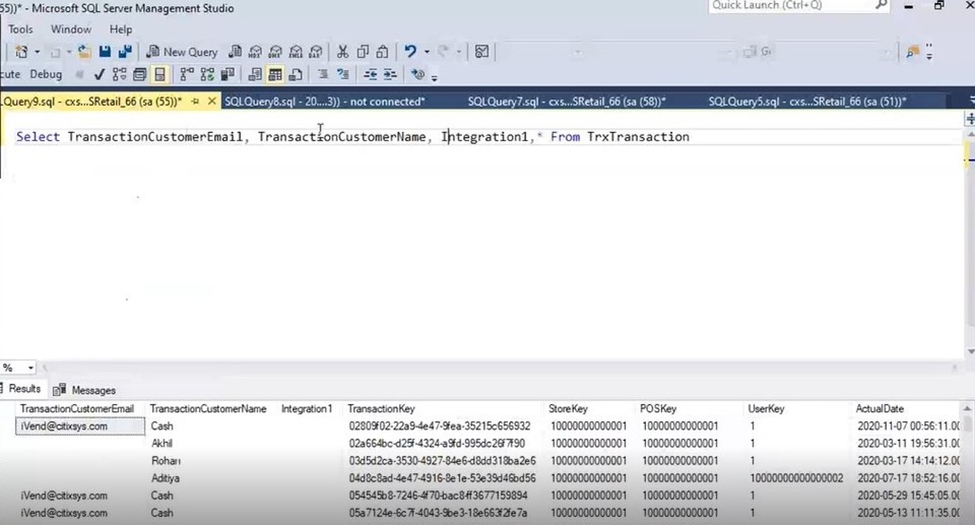Click the Open File folder icon
The height and width of the screenshot is (525, 975).
pos(84,52)
